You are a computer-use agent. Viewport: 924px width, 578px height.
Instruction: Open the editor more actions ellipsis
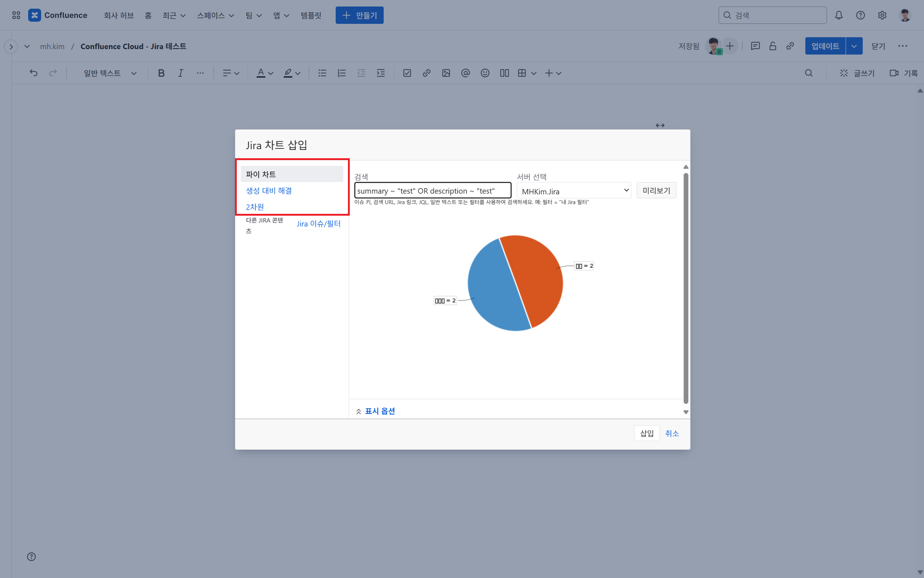pyautogui.click(x=903, y=46)
